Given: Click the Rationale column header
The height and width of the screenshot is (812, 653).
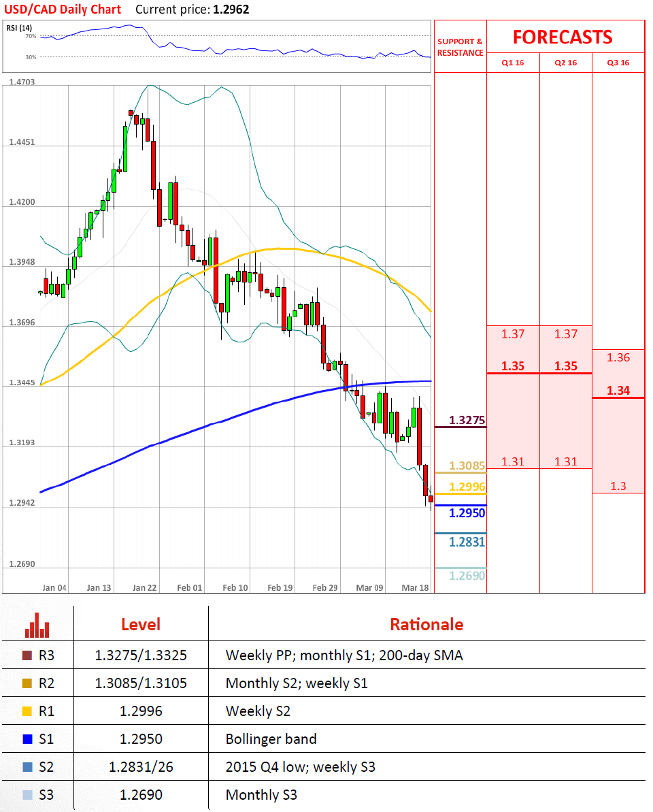Looking at the screenshot, I should pyautogui.click(x=426, y=625).
